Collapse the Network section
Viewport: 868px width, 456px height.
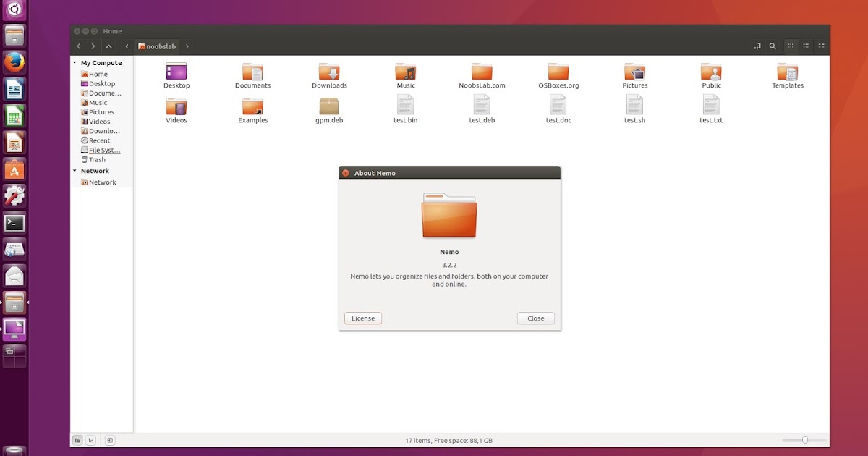pos(75,171)
